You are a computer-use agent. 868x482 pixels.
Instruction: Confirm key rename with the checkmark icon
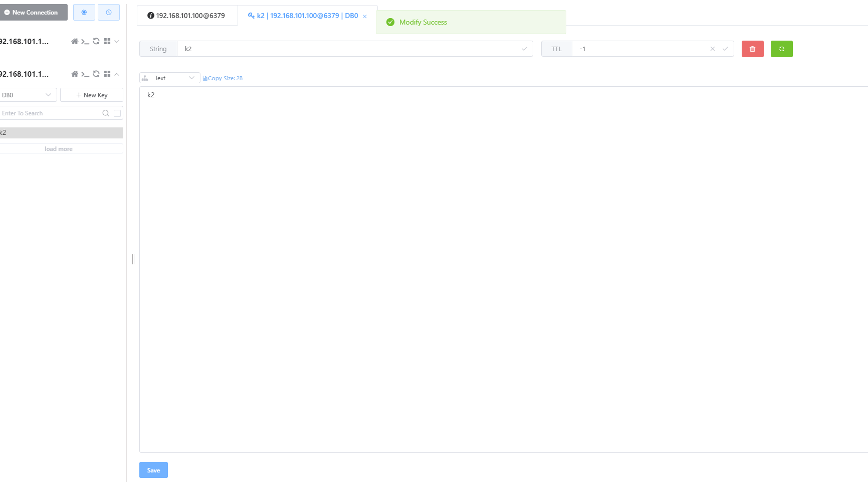(525, 49)
